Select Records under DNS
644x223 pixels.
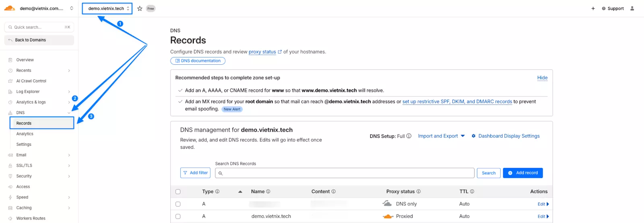(42, 123)
